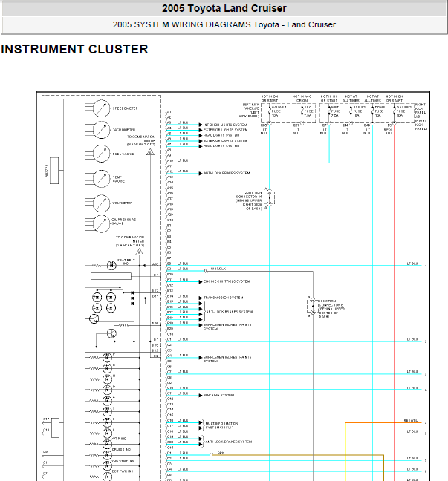Click the 'INTERIOR LIGHTS SYSTEM' label
This screenshot has width=448, height=481.
(x=225, y=125)
